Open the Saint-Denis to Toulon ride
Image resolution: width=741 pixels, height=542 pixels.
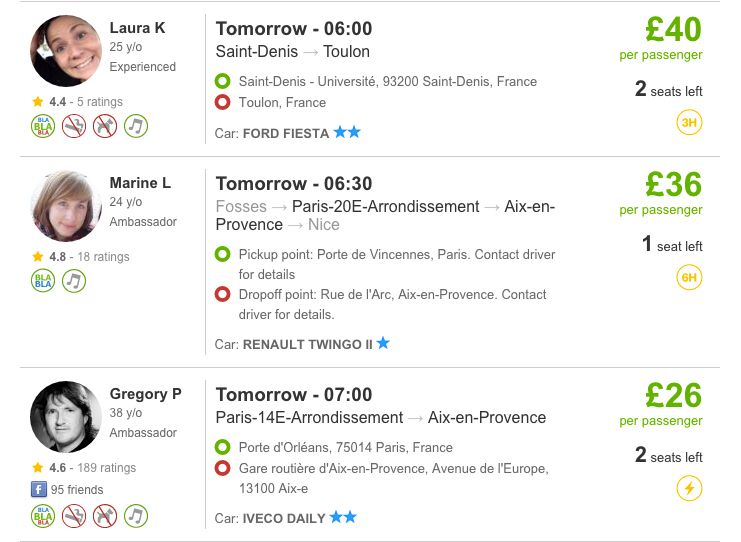[x=293, y=52]
